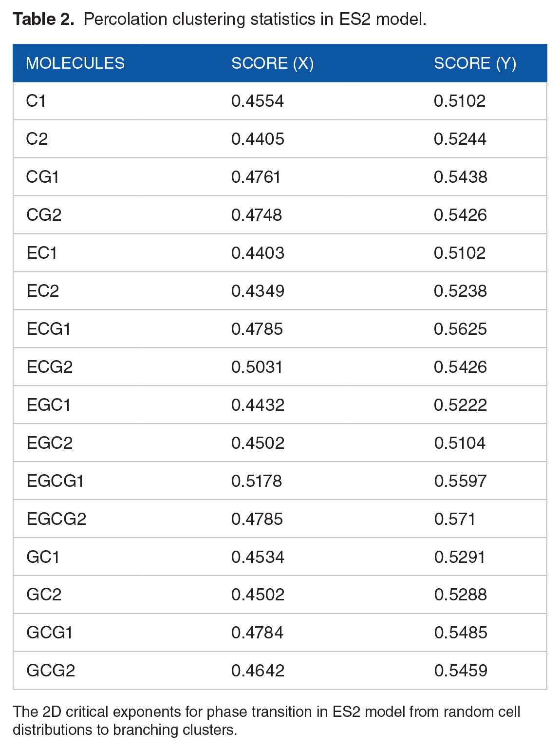Click the value 0.5031 for ECG2

pos(257,367)
